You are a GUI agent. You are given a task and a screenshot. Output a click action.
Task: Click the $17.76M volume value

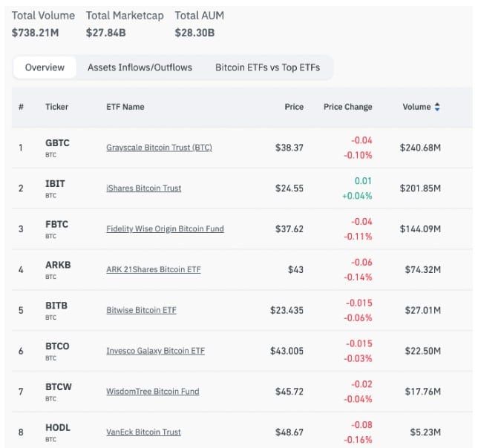pyautogui.click(x=423, y=392)
